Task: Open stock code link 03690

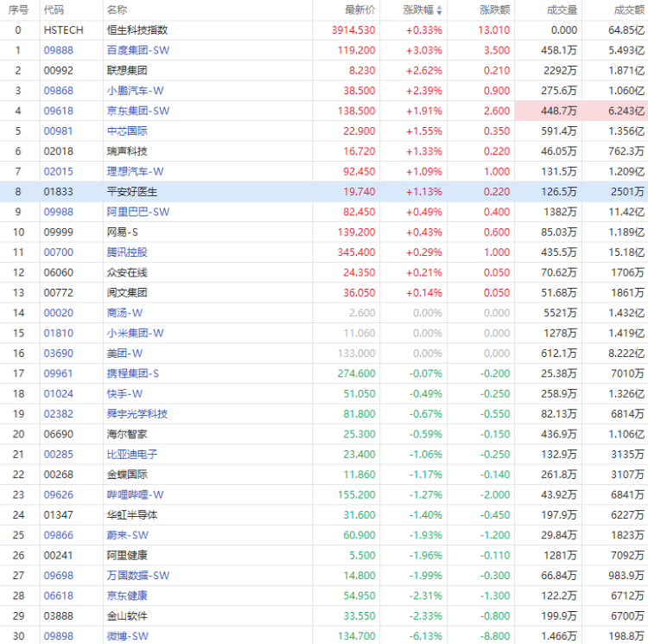Action: (x=58, y=354)
